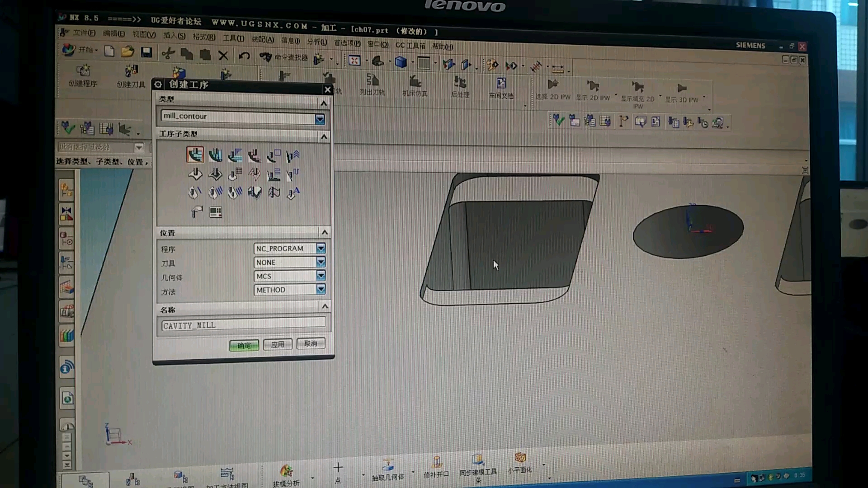This screenshot has height=488, width=868.
Task: Click the Undo arrow toolbar icon
Action: click(244, 56)
